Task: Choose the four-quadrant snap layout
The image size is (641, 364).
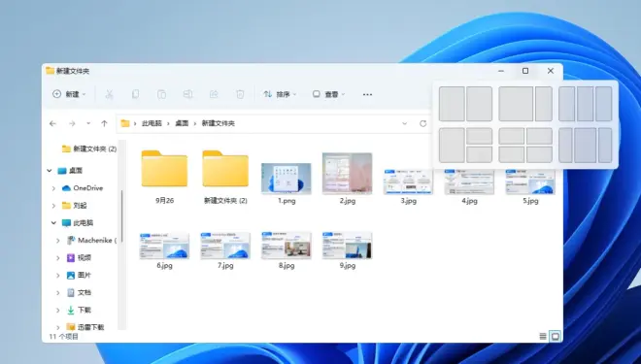Action: click(x=525, y=146)
